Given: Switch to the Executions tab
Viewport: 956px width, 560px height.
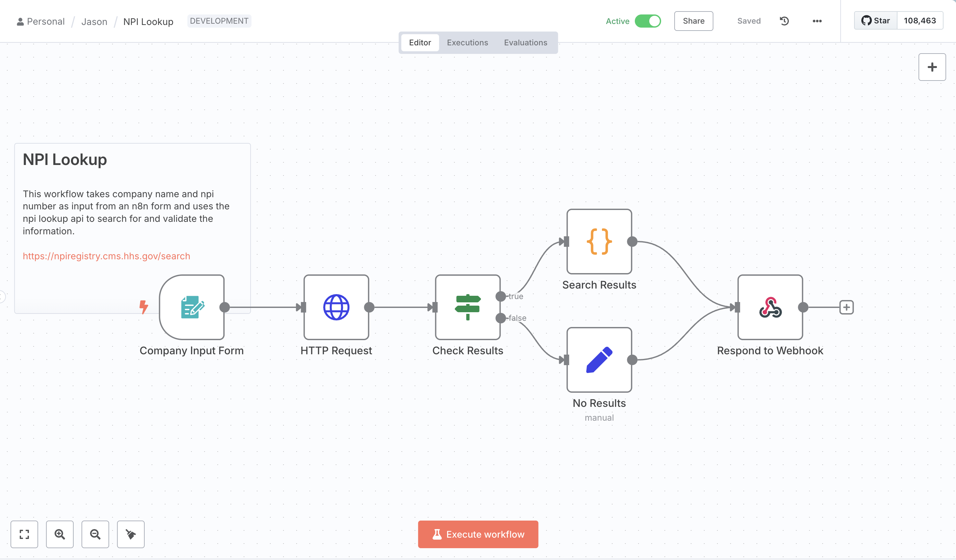Looking at the screenshot, I should (467, 42).
